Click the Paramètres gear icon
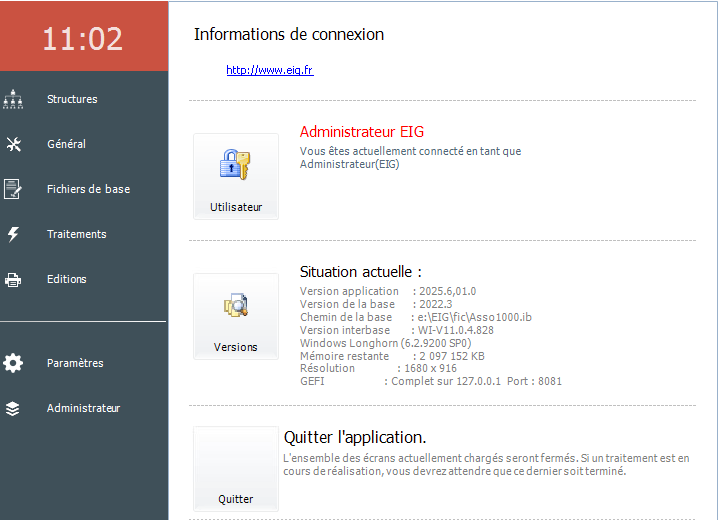Screen dimensions: 718x520 click(13, 363)
